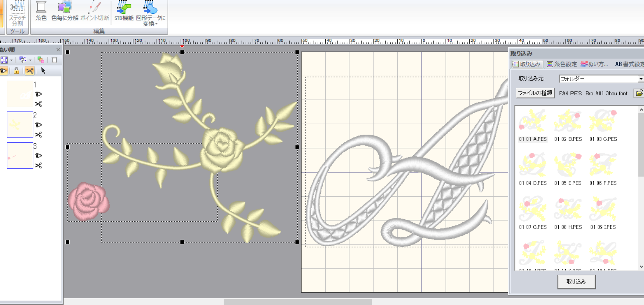Expand the reorder objects dropdown arrow

pos(30,60)
